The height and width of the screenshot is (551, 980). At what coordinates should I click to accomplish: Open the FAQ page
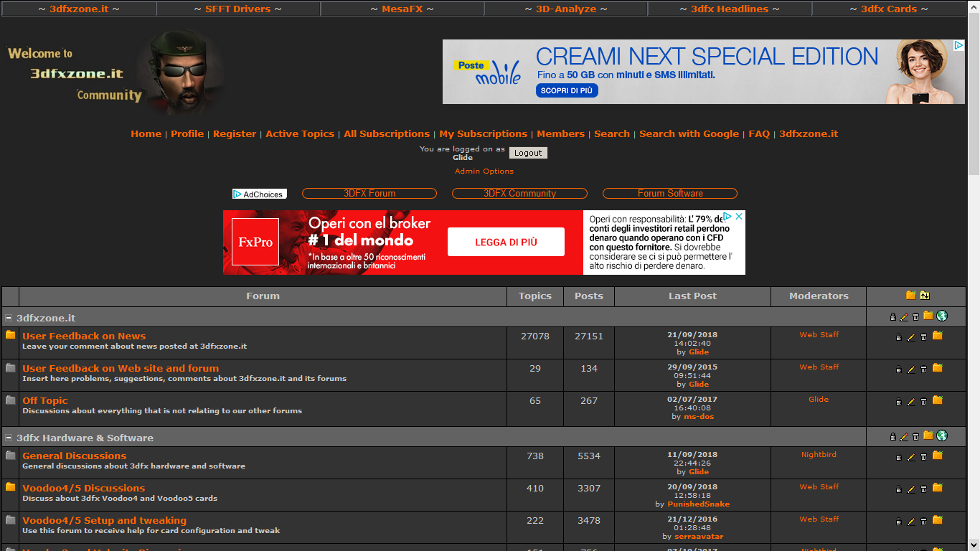coord(759,133)
